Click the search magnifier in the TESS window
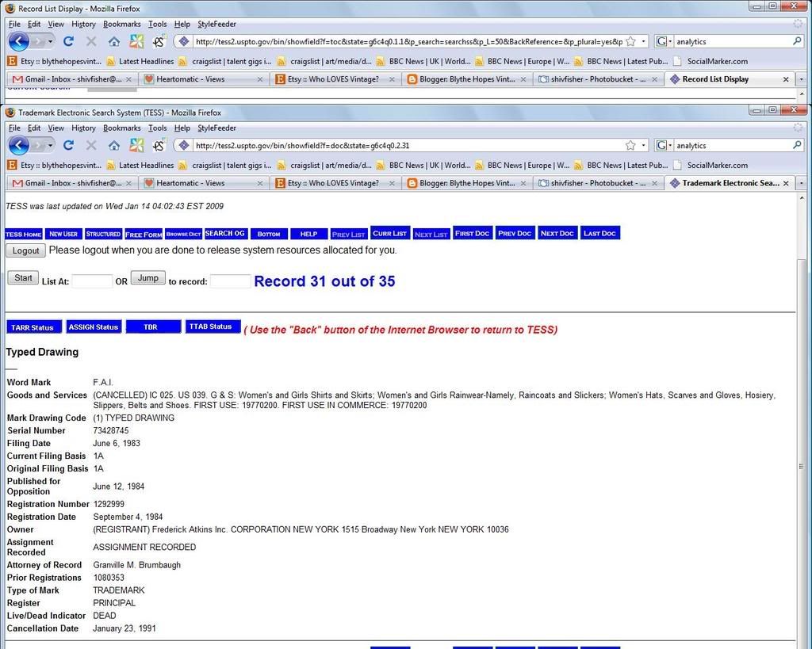Screen dimensions: 812x649 point(797,146)
